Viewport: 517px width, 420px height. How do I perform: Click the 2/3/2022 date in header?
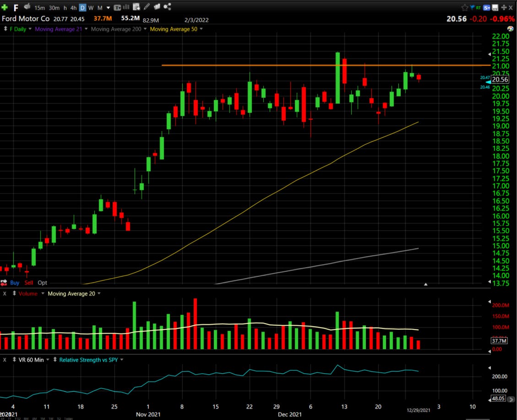196,20
